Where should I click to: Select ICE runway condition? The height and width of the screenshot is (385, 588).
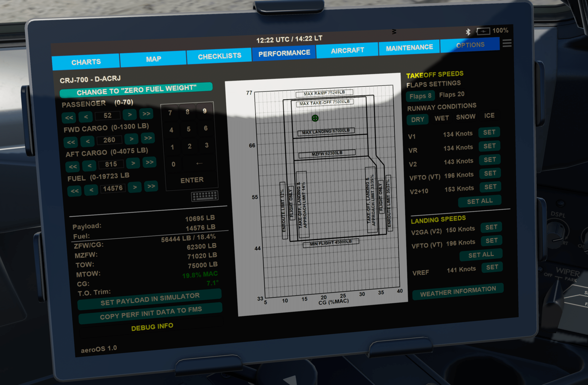point(489,115)
